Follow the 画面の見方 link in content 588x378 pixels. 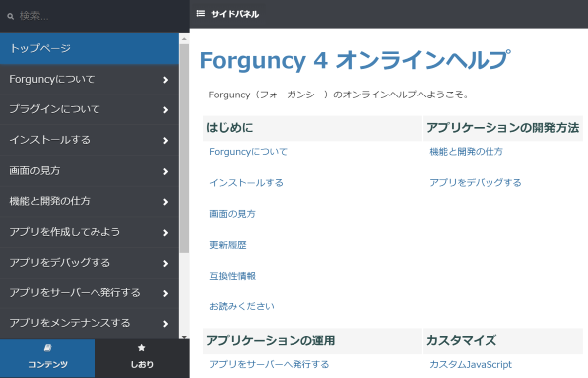tap(232, 214)
